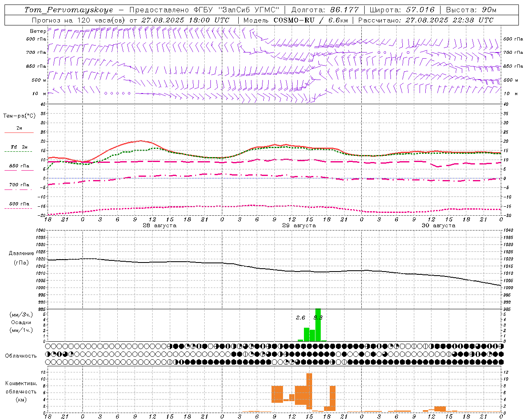Click the forecast start "27.08.2025 18:00 UTC"

point(185,20)
